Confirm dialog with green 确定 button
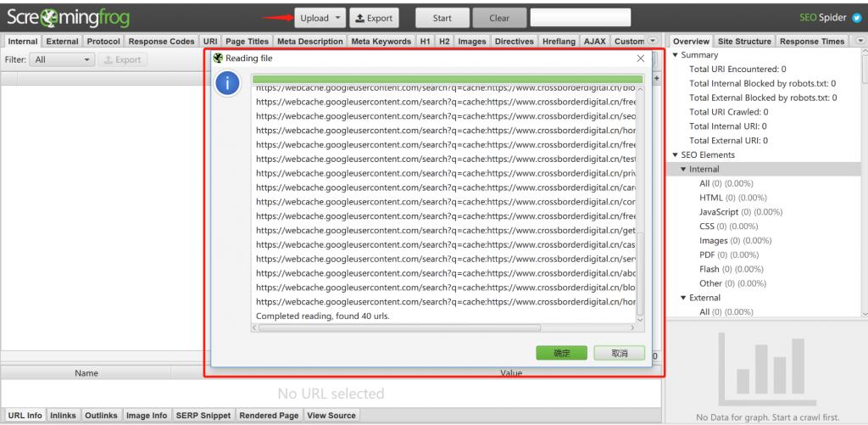 pyautogui.click(x=561, y=353)
